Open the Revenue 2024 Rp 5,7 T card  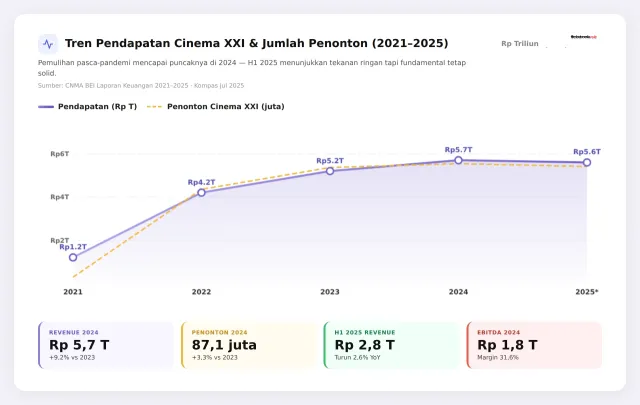[106, 345]
